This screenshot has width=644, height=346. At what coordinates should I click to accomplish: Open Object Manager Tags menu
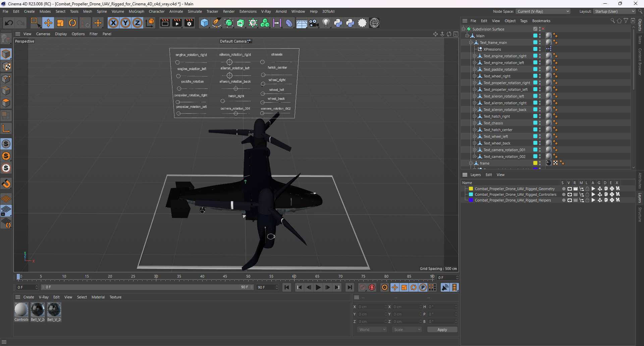524,21
